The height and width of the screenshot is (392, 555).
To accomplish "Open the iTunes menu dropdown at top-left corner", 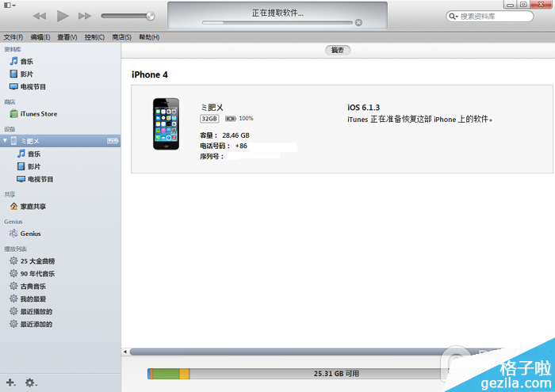I will coord(9,5).
